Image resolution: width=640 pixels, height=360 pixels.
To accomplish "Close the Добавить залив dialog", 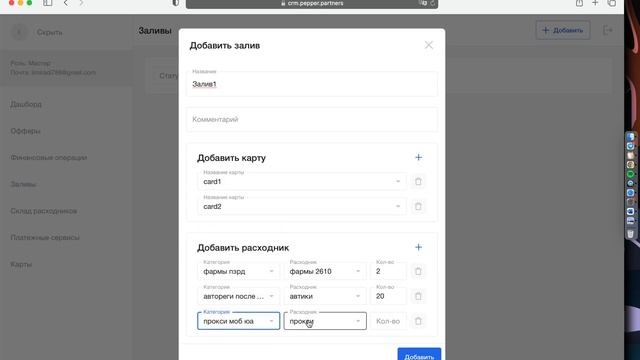I will (x=429, y=45).
